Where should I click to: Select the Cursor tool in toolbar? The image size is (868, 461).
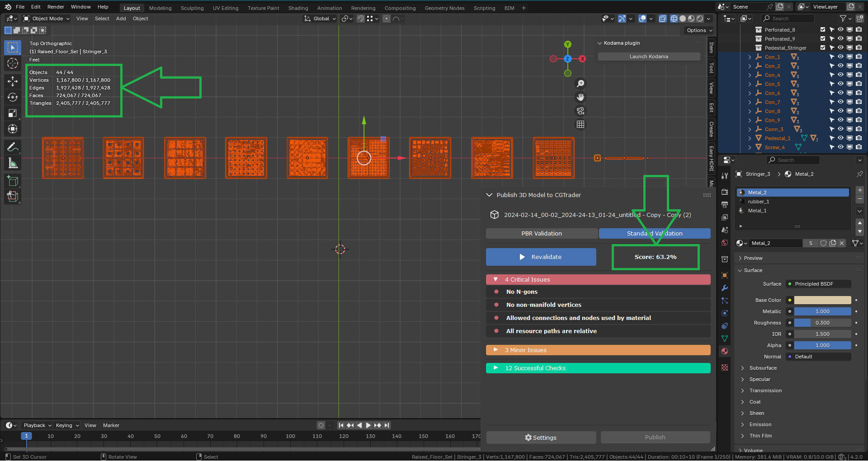(13, 64)
